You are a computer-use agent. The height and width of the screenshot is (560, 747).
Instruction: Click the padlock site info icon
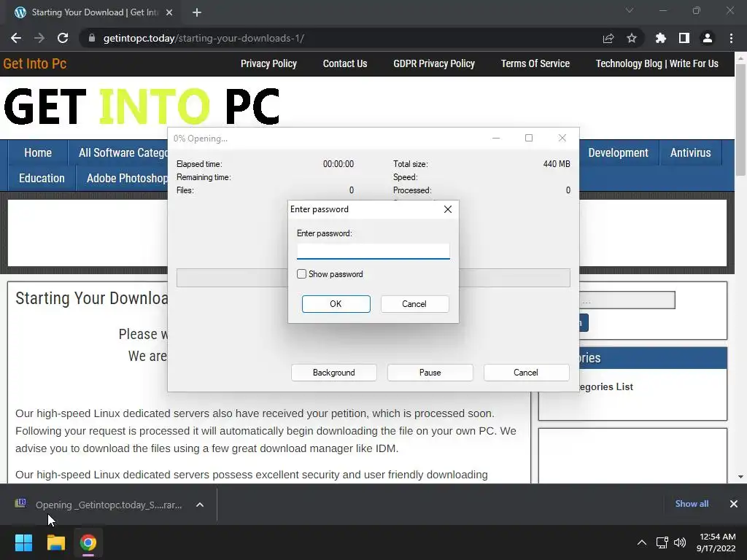[x=91, y=38]
